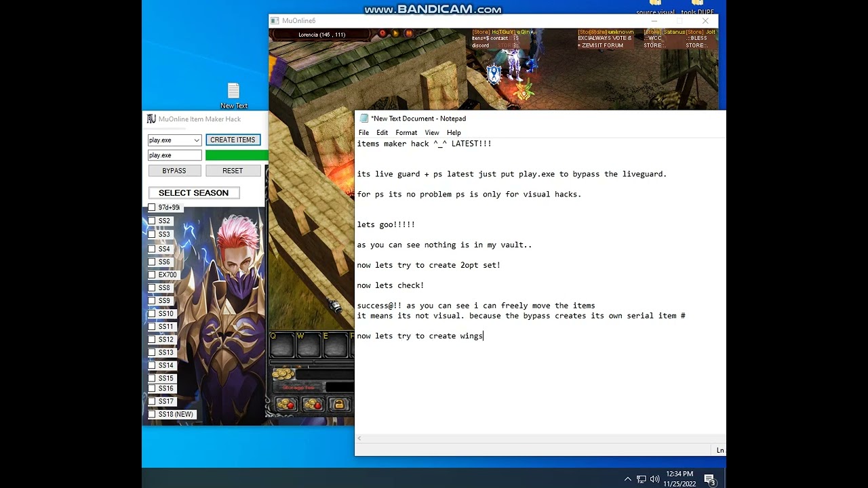Open the Notepad View menu
Image resolution: width=868 pixels, height=488 pixels.
431,133
